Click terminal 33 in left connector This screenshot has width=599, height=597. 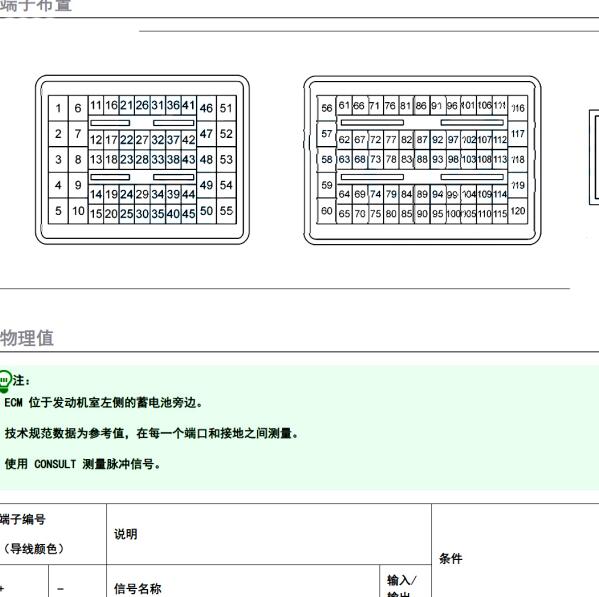[x=157, y=159]
